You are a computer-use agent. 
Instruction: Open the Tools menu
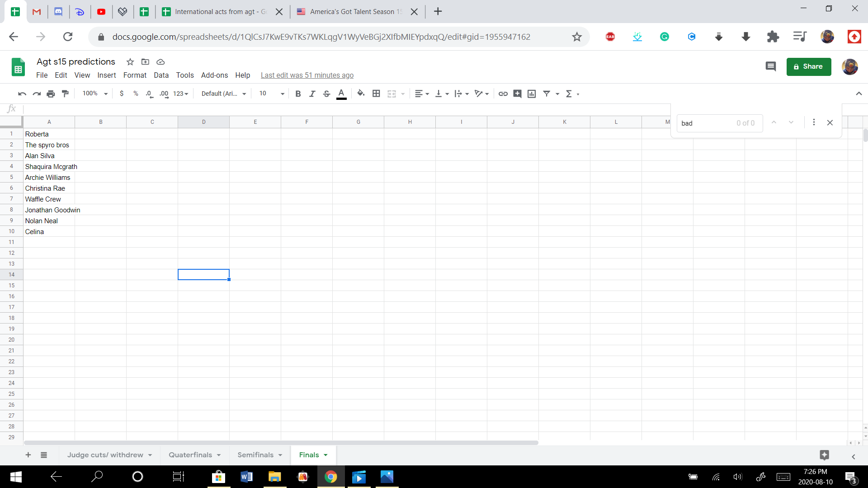point(184,75)
